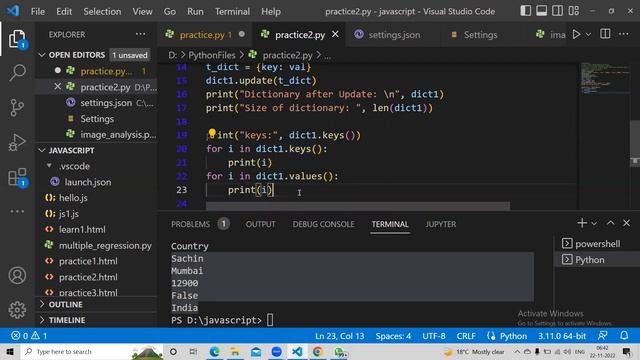
Task: Open the Run menu
Action: click(x=195, y=11)
